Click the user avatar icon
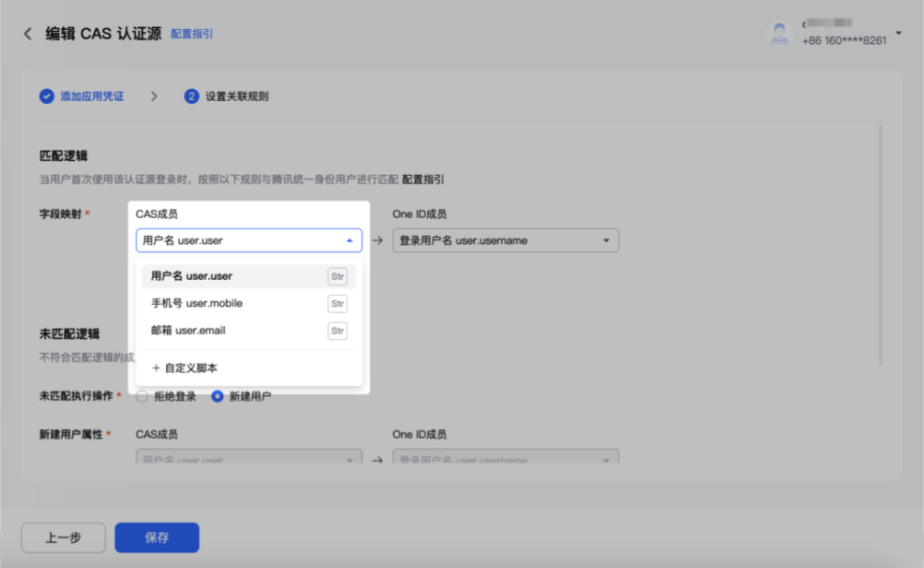924x568 pixels. [x=780, y=33]
